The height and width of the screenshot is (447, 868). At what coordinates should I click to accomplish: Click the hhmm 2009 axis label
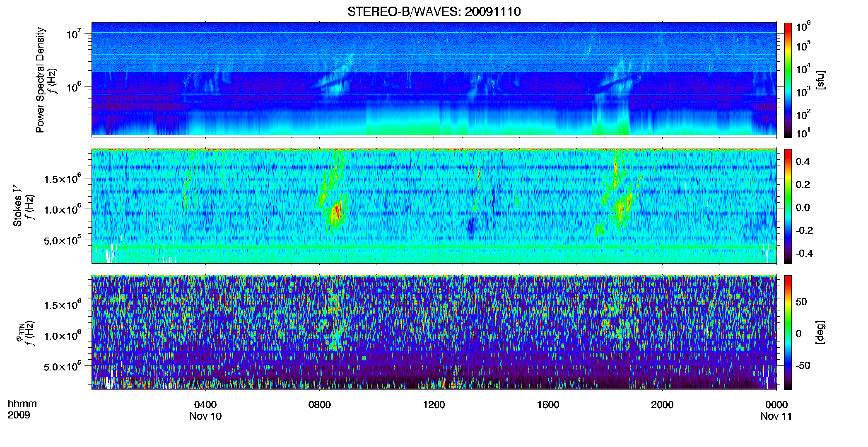click(x=22, y=409)
